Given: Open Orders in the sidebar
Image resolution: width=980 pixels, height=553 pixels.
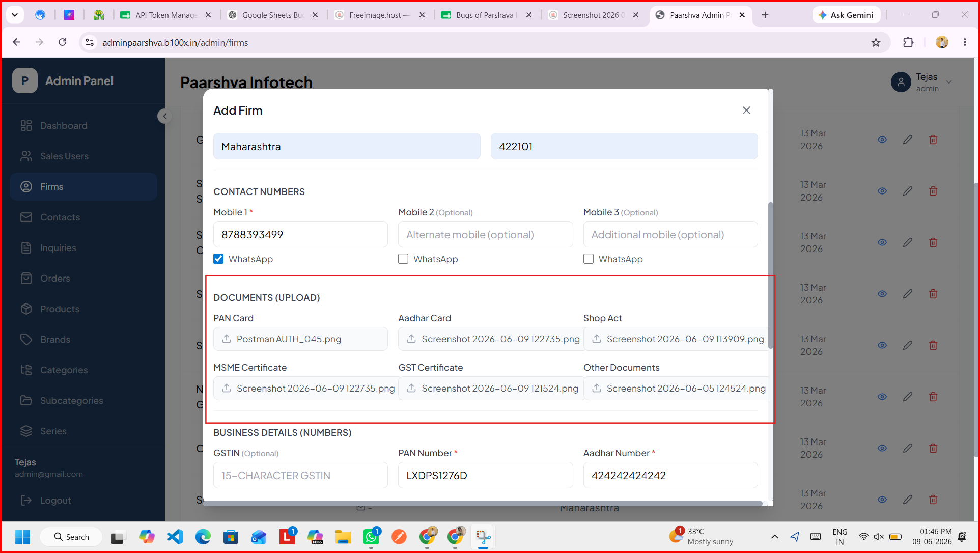Looking at the screenshot, I should (83, 279).
